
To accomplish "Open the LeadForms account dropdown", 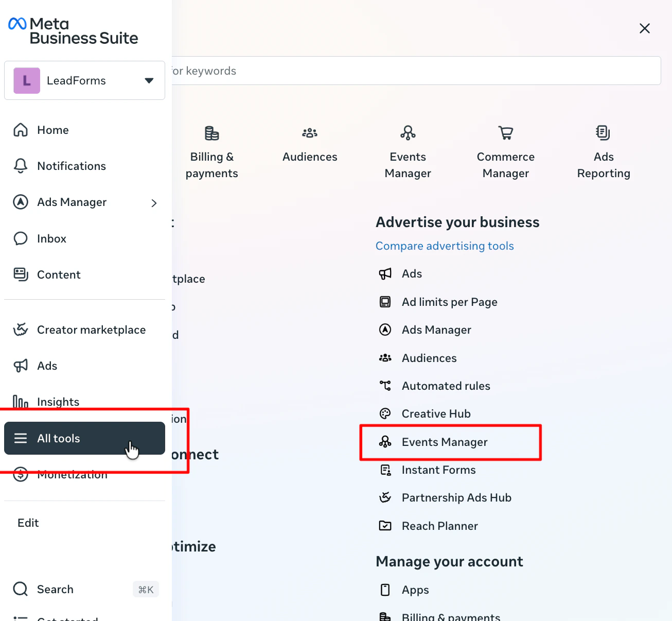I will (x=84, y=80).
